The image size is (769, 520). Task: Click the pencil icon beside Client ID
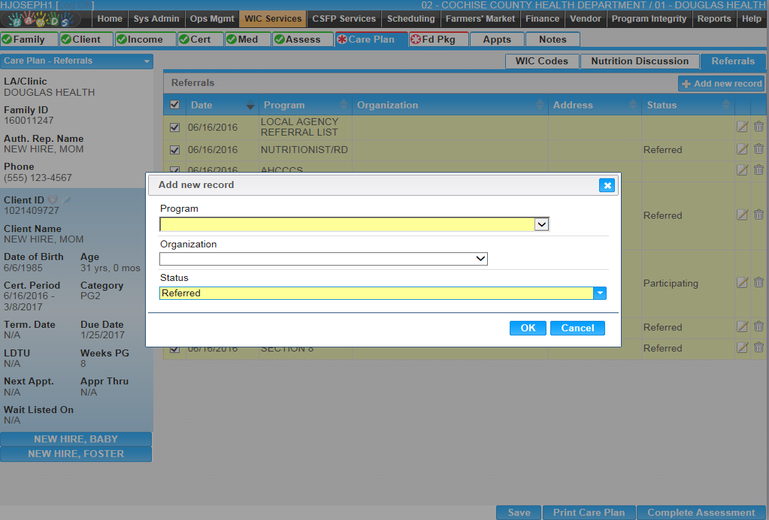pyautogui.click(x=68, y=200)
